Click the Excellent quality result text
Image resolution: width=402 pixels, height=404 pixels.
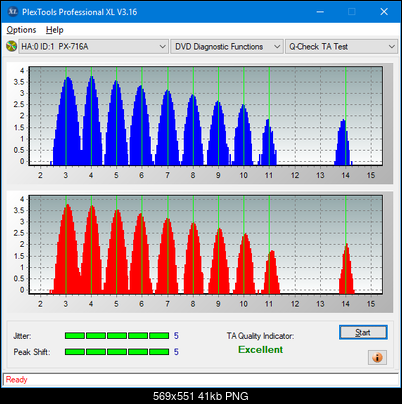click(261, 350)
